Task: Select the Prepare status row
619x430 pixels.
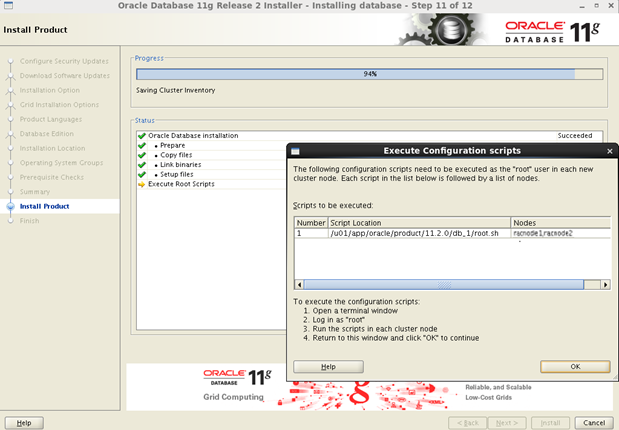Action: click(x=212, y=145)
